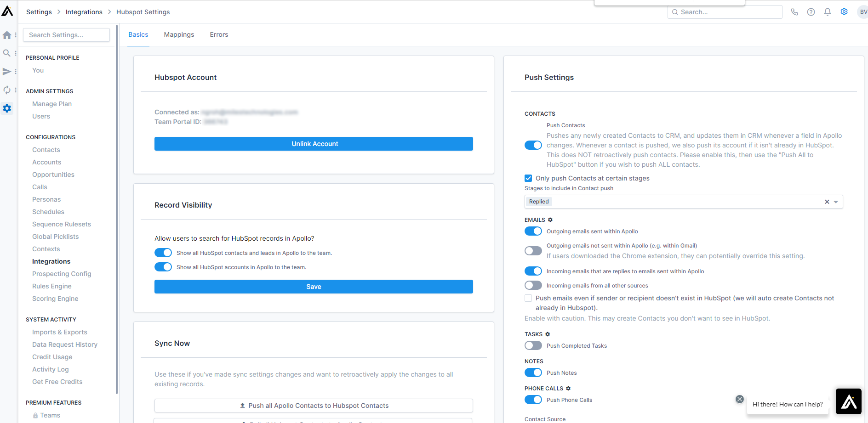Open Phone Calls section settings gear
Viewport: 868px width, 423px height.
pyautogui.click(x=568, y=389)
